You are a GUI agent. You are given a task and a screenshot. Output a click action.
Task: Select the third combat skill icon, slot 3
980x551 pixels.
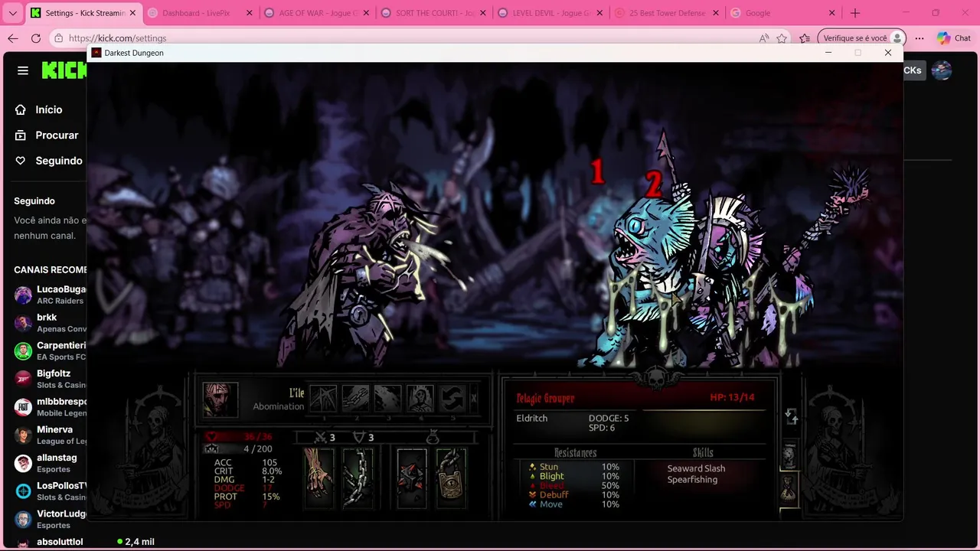(x=387, y=399)
